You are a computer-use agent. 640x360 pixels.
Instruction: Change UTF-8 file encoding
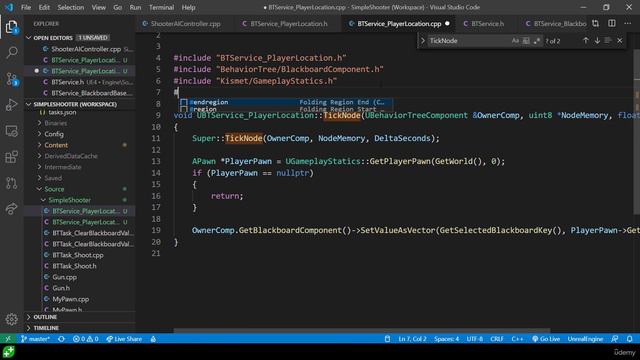(475, 339)
